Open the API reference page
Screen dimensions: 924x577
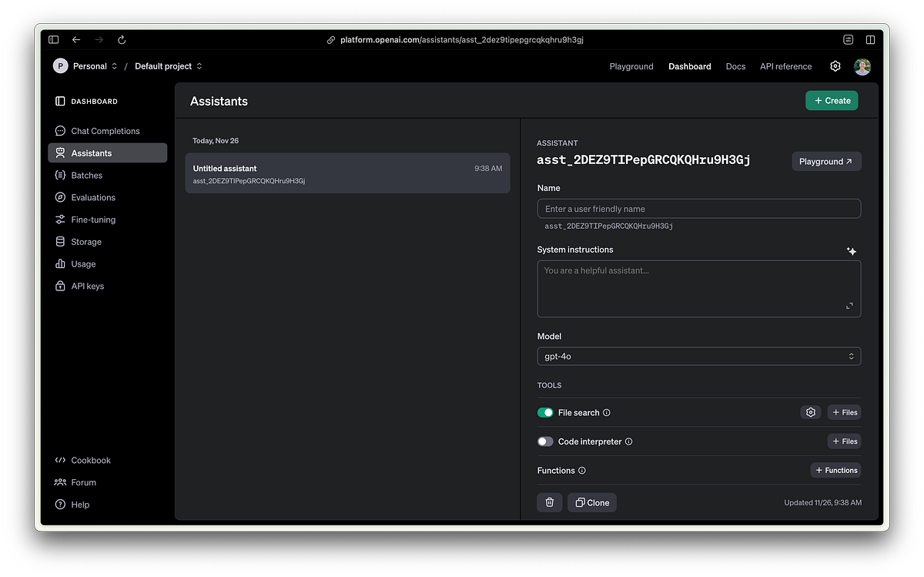785,66
